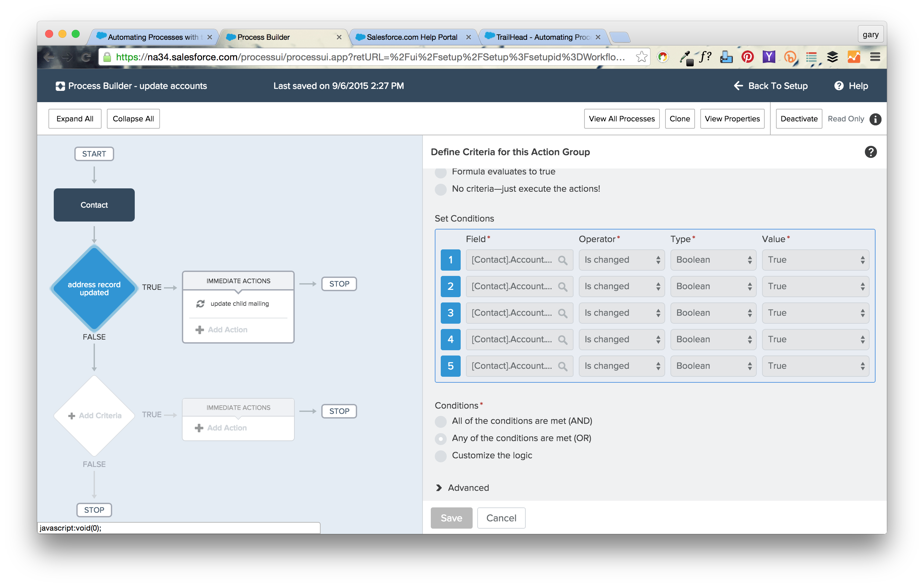Open the Operator dropdown in row 2
Image resolution: width=924 pixels, height=587 pixels.
(621, 287)
